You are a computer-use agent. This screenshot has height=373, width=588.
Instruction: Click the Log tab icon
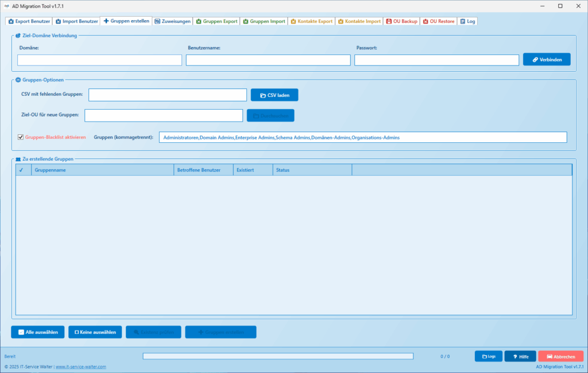tap(462, 21)
